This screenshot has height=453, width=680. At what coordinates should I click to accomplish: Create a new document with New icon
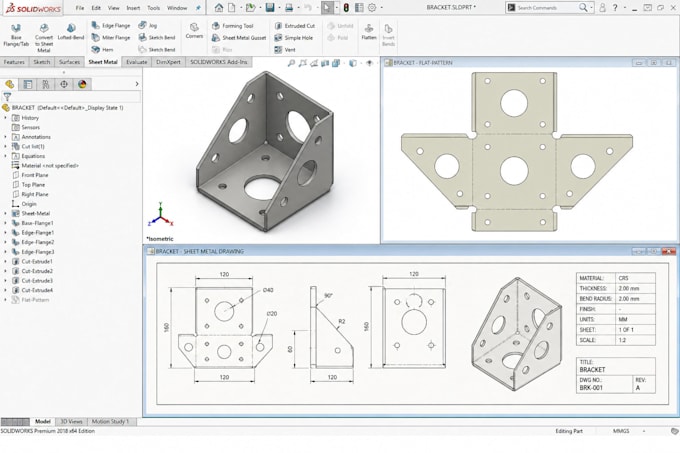pyautogui.click(x=232, y=7)
